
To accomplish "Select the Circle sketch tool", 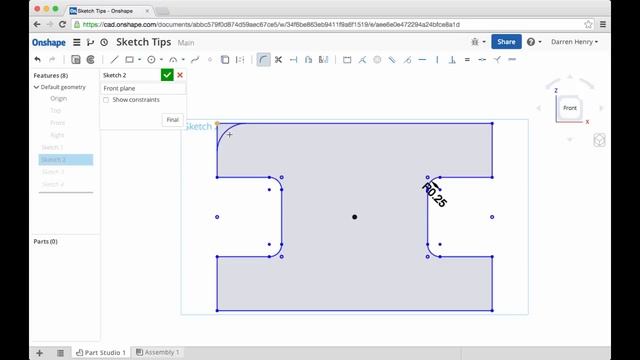I will [151, 60].
